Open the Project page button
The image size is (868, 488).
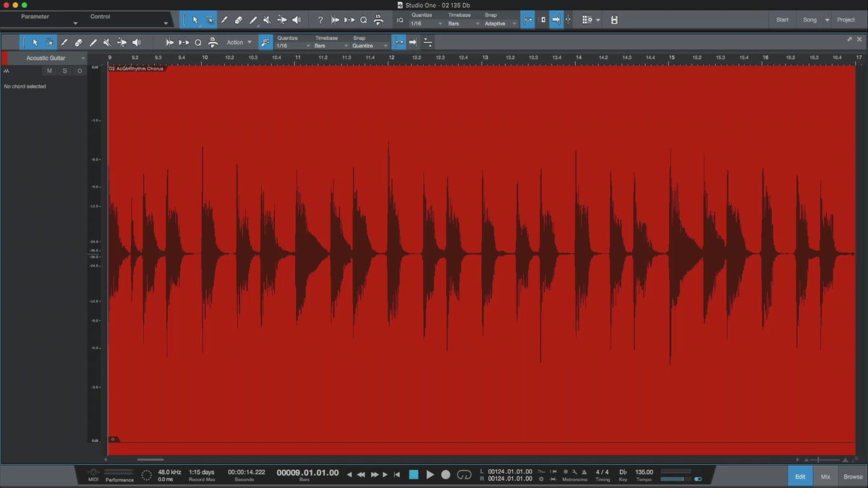[846, 20]
